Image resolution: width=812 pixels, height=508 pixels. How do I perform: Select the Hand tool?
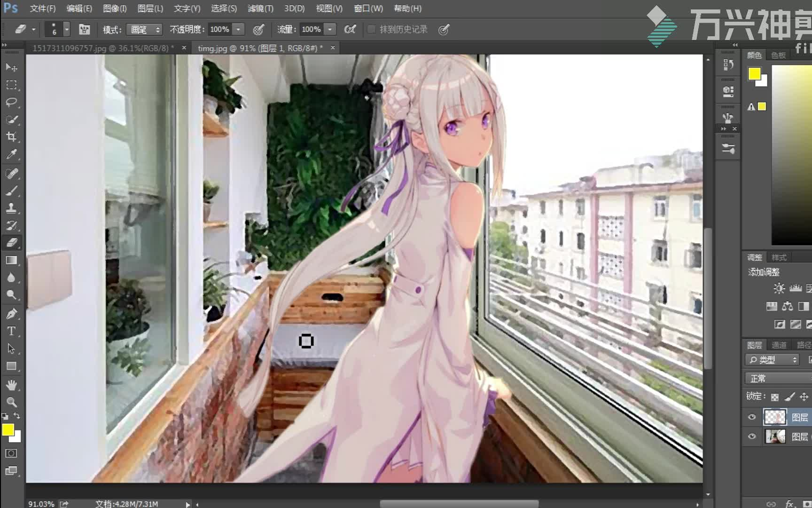pyautogui.click(x=11, y=385)
